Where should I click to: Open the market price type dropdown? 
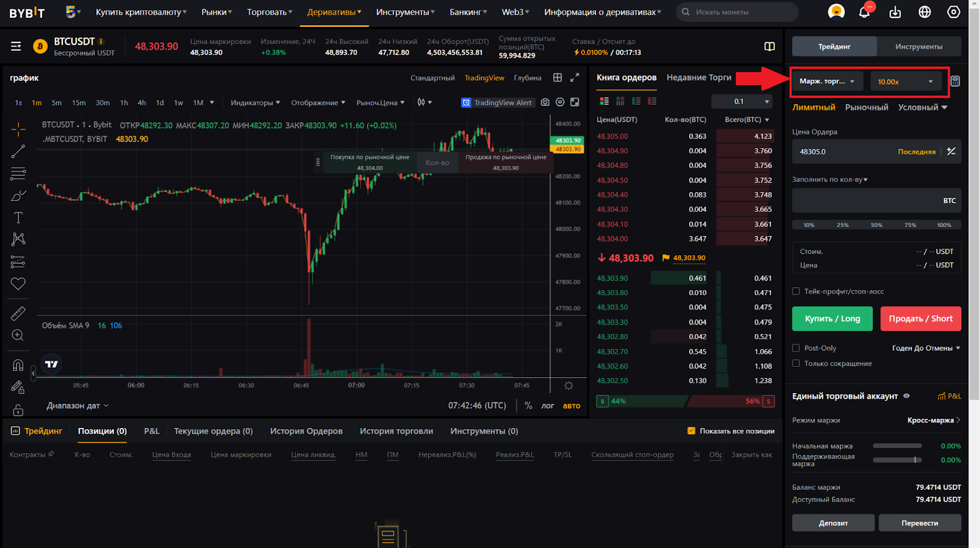(x=380, y=103)
